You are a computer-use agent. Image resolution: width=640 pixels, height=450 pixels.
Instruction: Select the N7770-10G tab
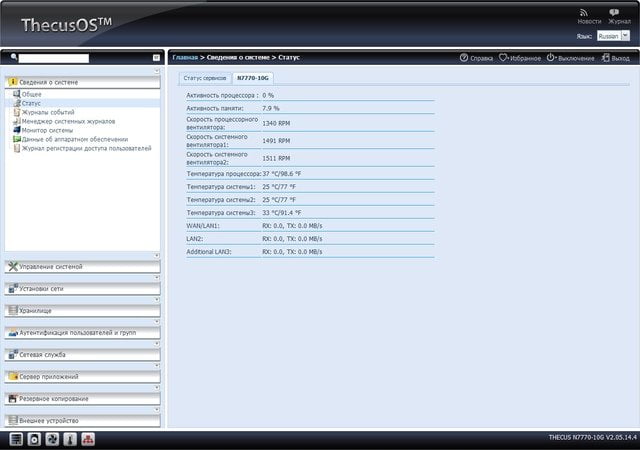point(253,78)
